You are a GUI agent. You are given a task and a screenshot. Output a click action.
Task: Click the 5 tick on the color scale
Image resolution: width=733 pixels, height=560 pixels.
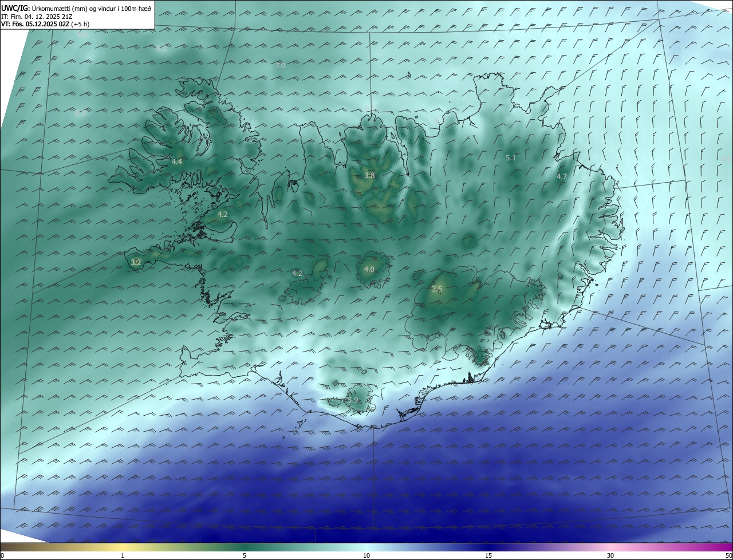(x=245, y=555)
